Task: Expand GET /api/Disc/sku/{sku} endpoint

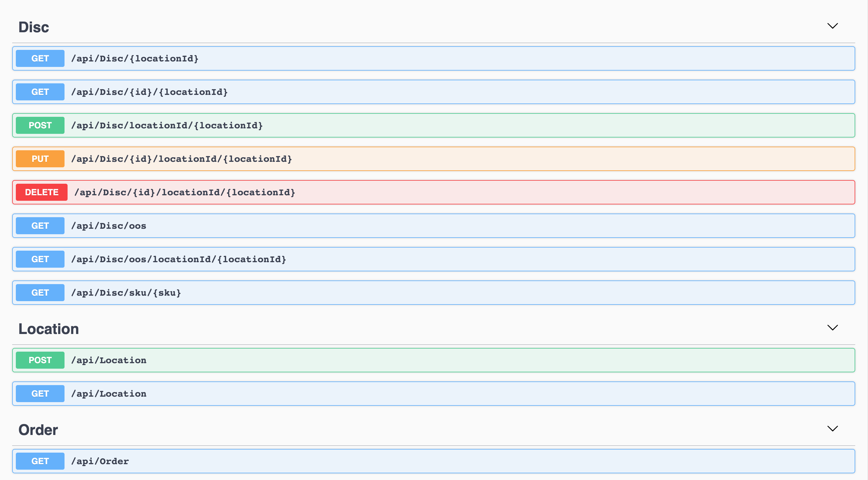Action: [x=433, y=292]
